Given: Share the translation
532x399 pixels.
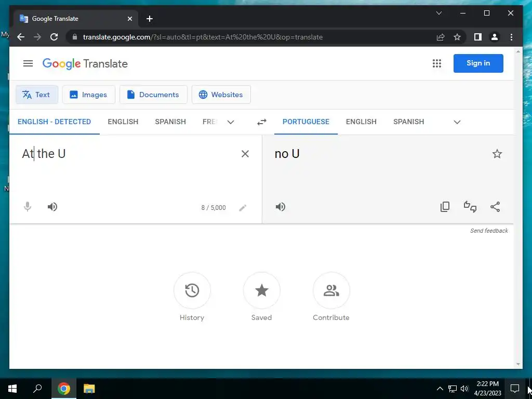Looking at the screenshot, I should pos(495,207).
